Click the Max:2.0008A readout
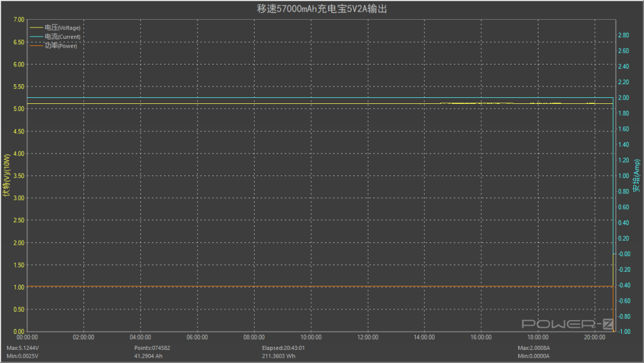The image size is (644, 363). [534, 348]
